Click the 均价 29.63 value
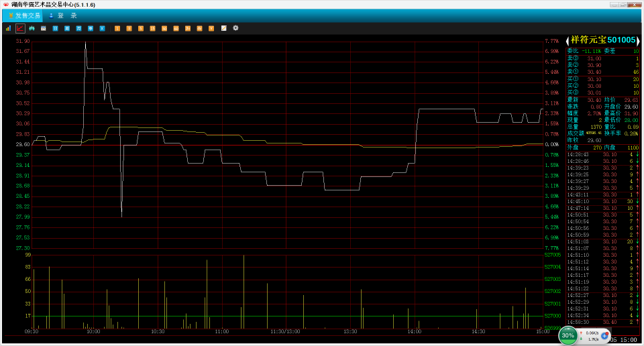The height and width of the screenshot is (346, 644). coord(631,100)
